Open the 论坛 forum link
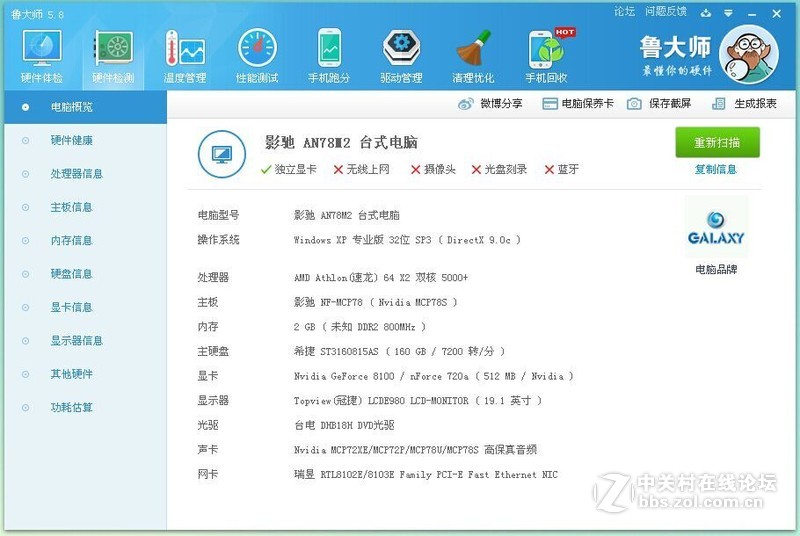This screenshot has height=536, width=800. pos(624,11)
